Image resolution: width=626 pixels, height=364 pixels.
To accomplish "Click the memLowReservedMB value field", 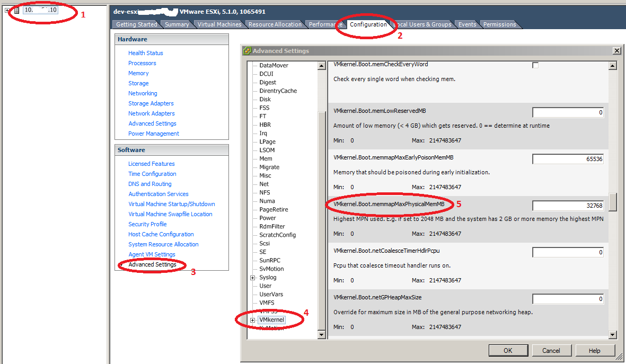I will click(x=568, y=112).
